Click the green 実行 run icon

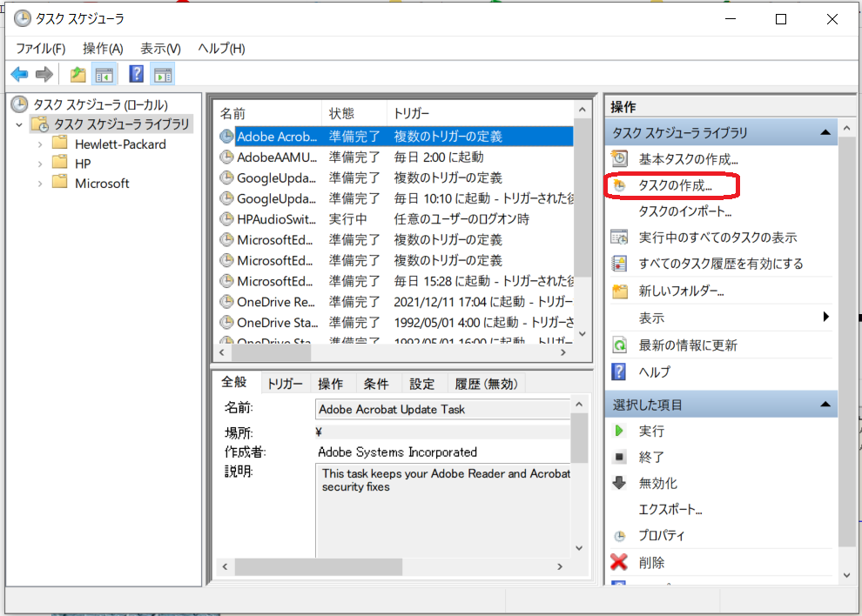click(620, 431)
